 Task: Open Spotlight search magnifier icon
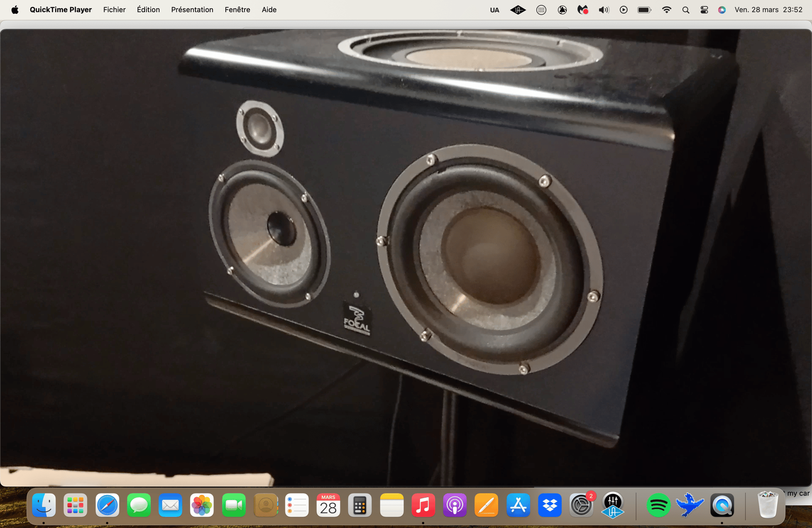click(x=686, y=10)
